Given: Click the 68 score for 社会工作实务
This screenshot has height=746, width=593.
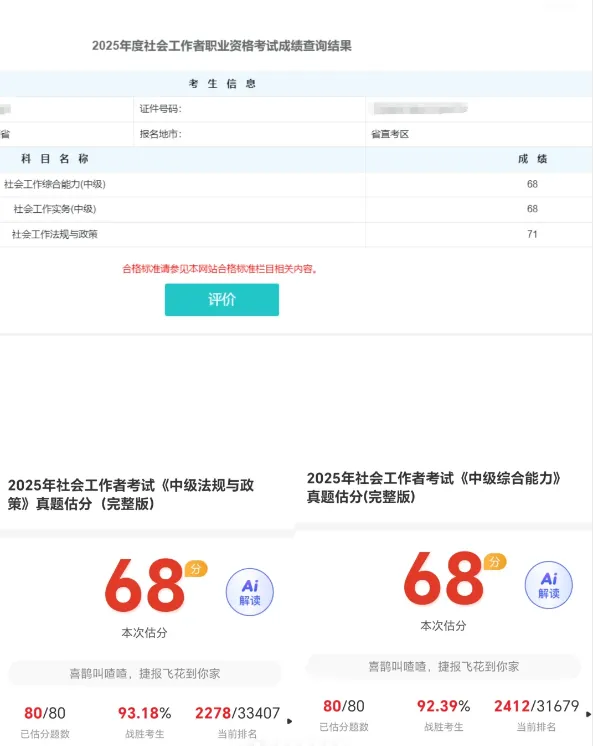Looking at the screenshot, I should tap(532, 209).
